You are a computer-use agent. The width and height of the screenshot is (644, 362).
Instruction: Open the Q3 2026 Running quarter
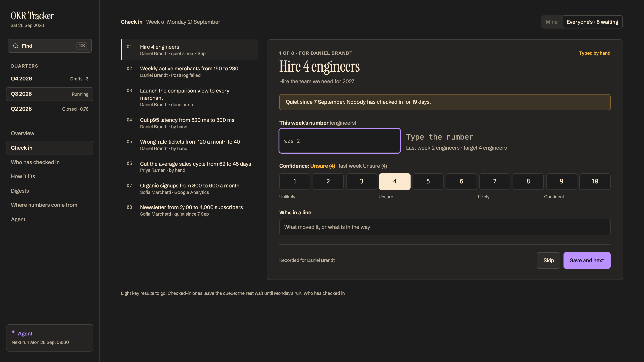[x=50, y=94]
